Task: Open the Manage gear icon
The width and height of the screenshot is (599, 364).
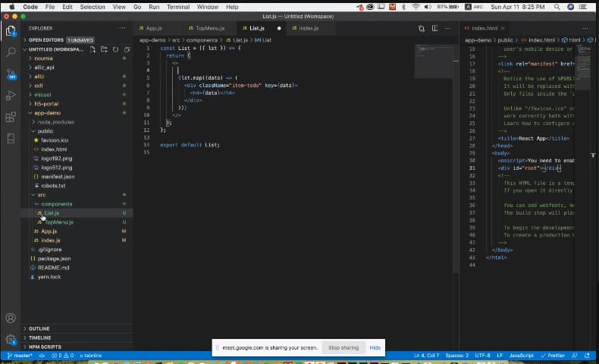Action: click(11, 340)
